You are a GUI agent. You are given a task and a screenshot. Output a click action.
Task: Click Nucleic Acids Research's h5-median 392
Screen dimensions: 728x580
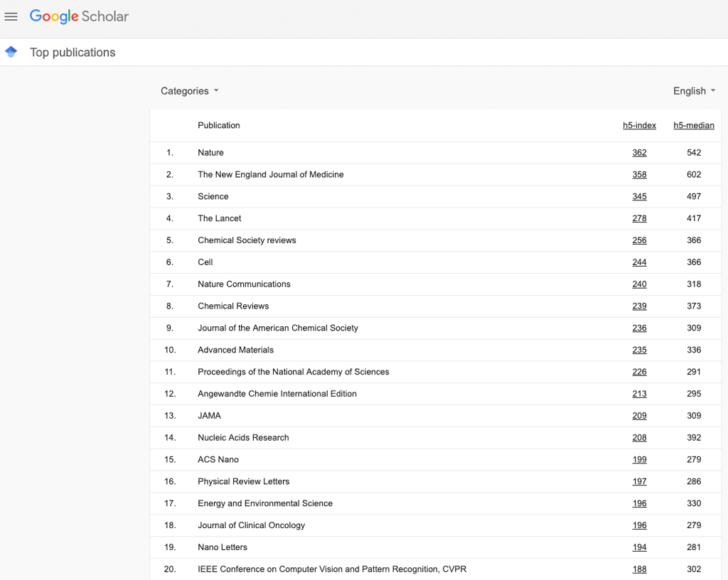click(694, 438)
